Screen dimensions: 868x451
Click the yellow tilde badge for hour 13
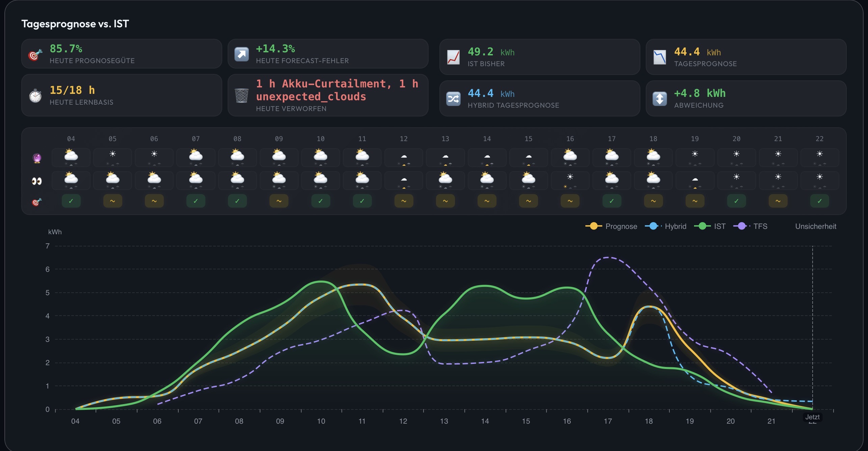coord(445,201)
